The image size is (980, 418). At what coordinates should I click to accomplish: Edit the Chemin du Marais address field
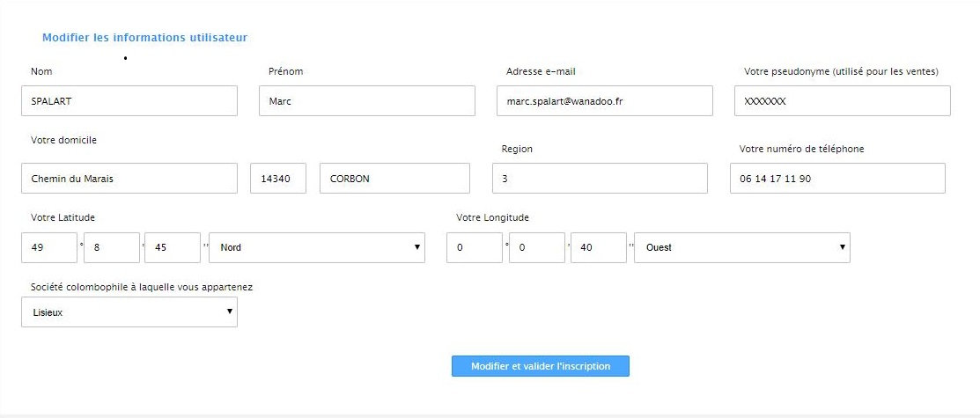click(129, 178)
